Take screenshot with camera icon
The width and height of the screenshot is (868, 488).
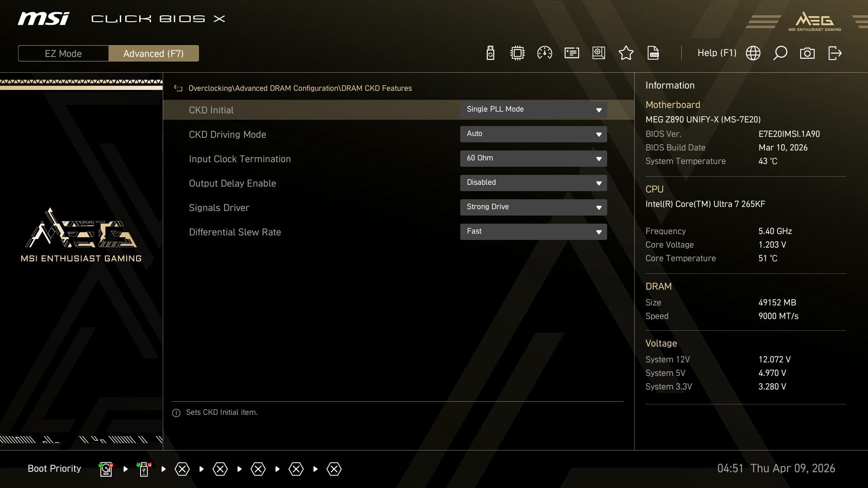[x=807, y=53]
